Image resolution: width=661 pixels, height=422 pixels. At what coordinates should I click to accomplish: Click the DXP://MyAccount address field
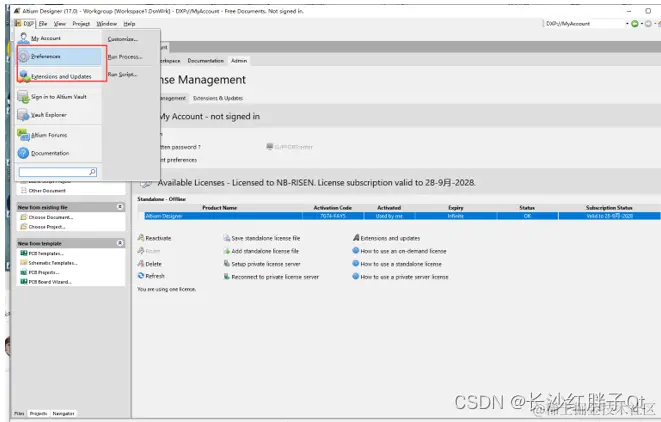pos(584,24)
